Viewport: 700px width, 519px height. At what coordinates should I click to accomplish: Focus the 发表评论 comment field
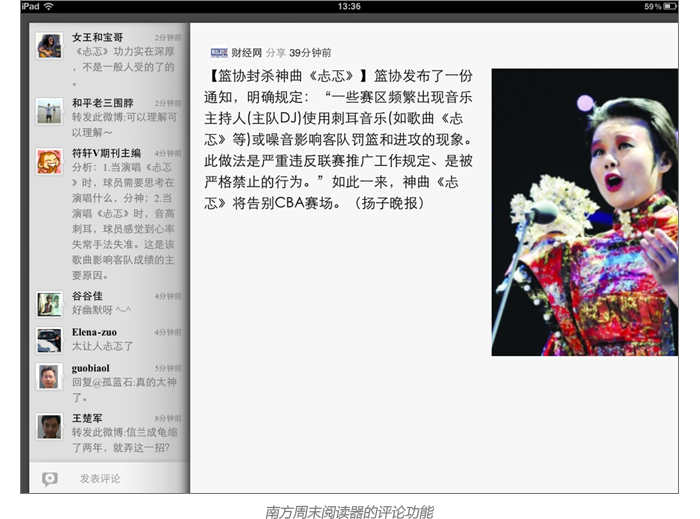click(100, 479)
